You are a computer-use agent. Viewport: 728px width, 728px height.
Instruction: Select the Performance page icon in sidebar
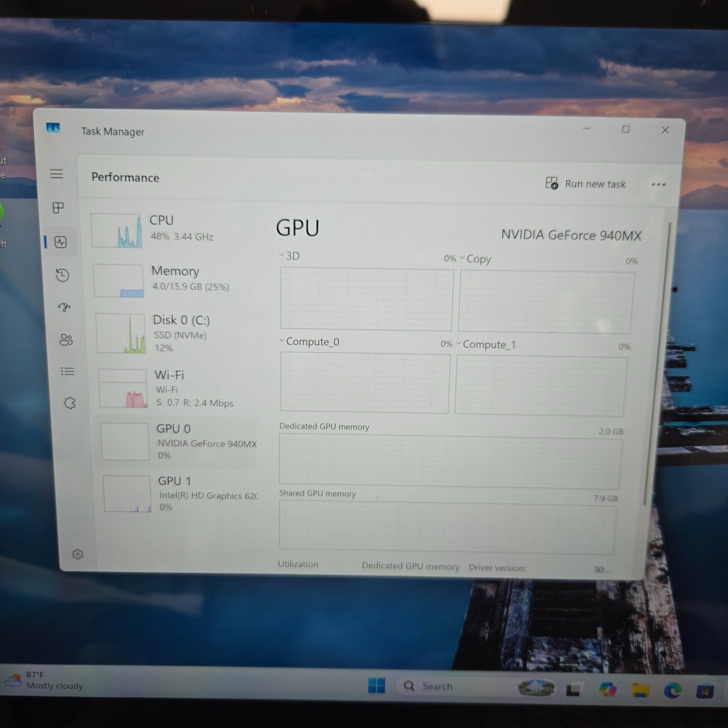pyautogui.click(x=61, y=242)
